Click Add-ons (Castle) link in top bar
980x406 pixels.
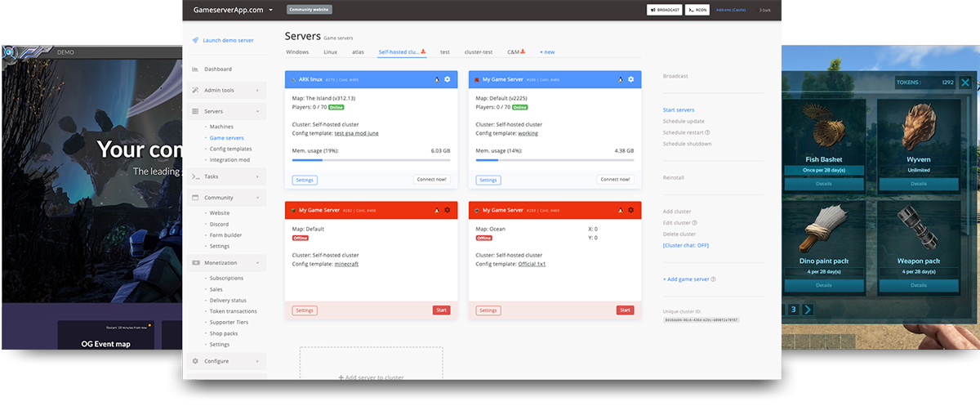coord(730,10)
